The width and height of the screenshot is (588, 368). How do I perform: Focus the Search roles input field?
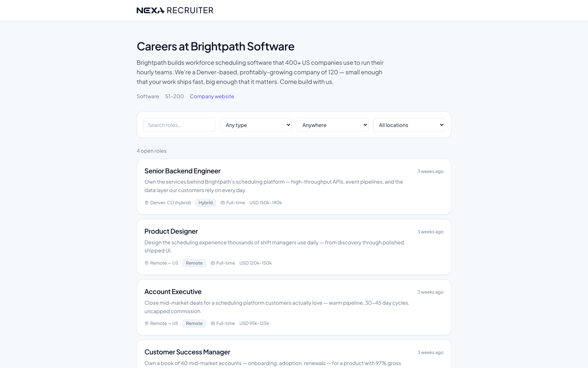pos(179,125)
